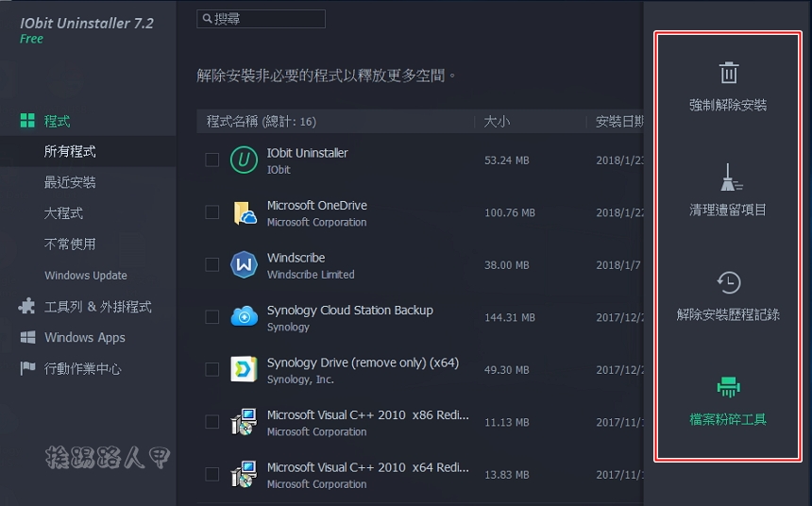Select the Microsoft OneDrive program name
The image size is (812, 506).
pos(317,205)
